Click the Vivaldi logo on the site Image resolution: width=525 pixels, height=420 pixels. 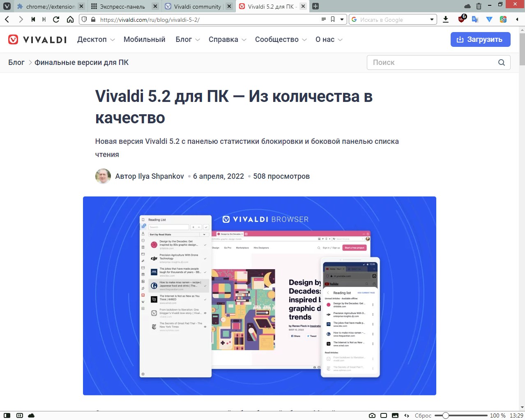coord(37,39)
